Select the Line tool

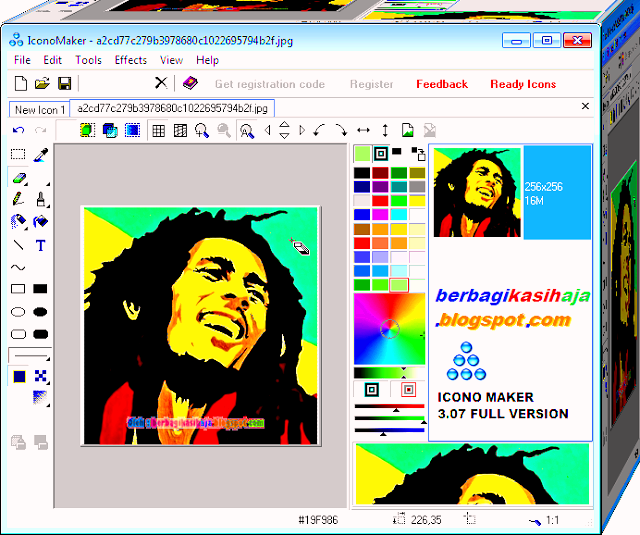[x=18, y=245]
